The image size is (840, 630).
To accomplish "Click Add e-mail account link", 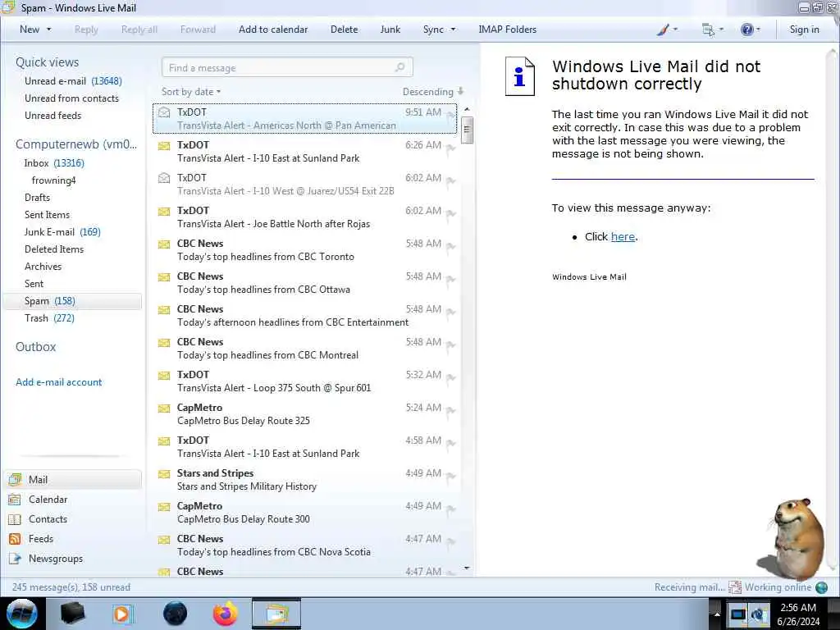I will [58, 382].
